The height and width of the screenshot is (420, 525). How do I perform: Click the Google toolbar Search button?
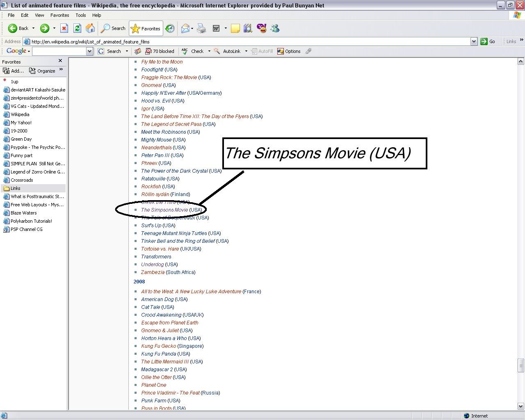coord(110,51)
